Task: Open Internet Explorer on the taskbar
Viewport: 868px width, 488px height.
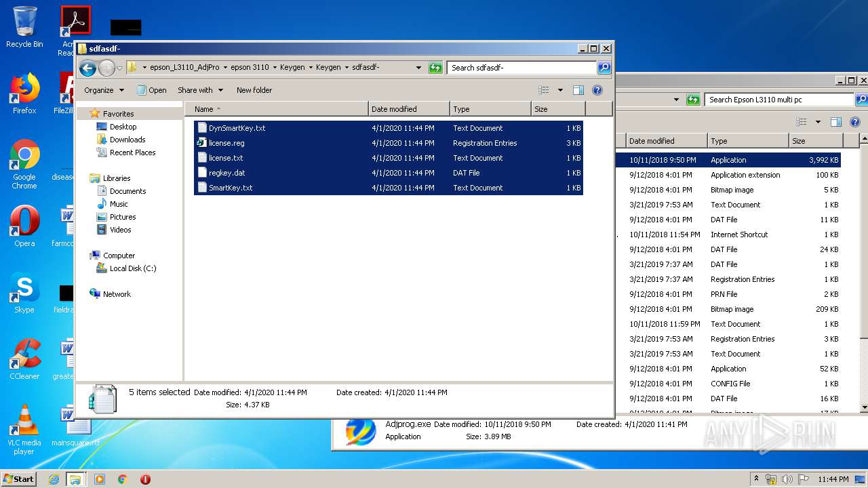Action: pyautogui.click(x=54, y=479)
